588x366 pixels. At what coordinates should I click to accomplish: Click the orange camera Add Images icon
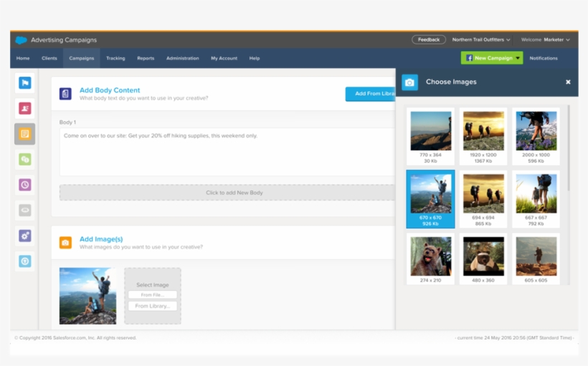[65, 242]
